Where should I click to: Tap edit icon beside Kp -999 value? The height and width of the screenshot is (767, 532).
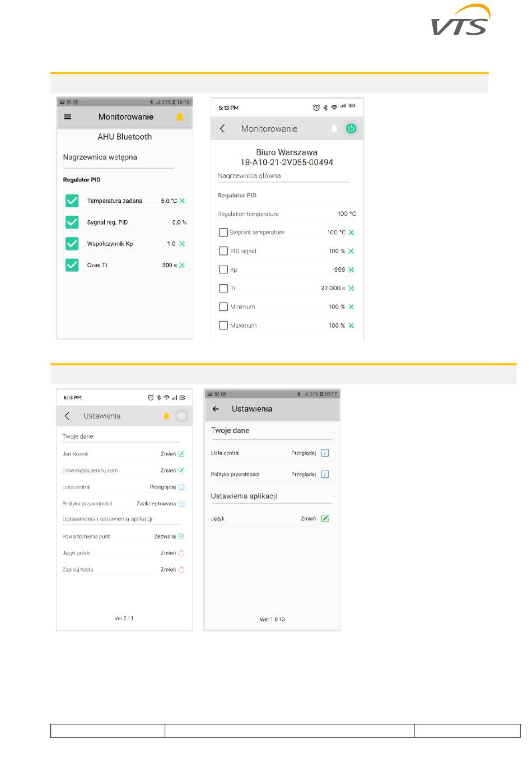click(x=351, y=269)
